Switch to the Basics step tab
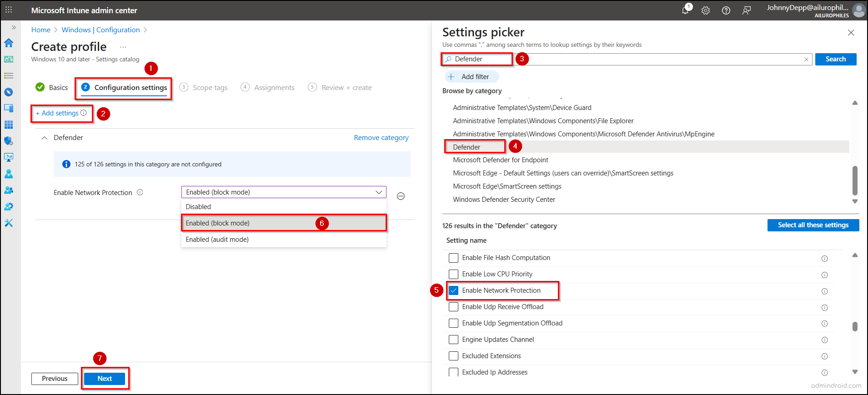 [52, 87]
